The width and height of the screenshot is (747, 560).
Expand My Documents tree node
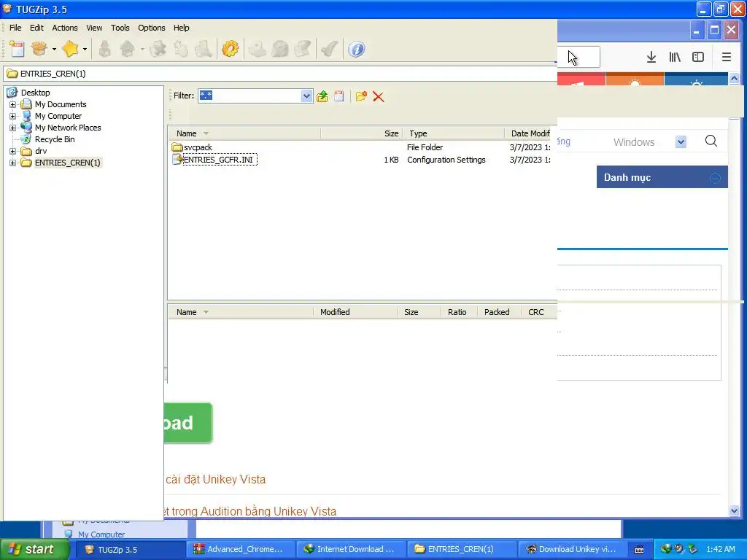[13, 104]
